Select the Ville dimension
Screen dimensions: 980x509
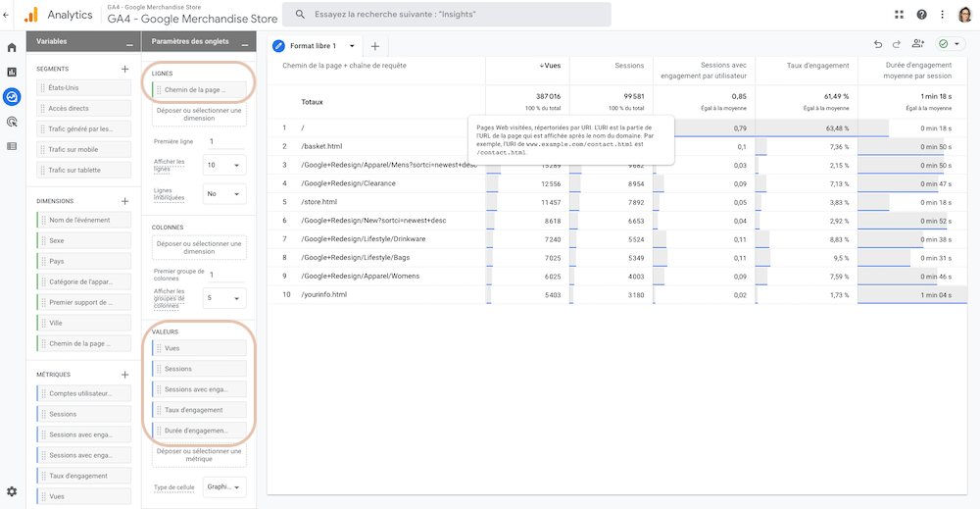pyautogui.click(x=83, y=324)
